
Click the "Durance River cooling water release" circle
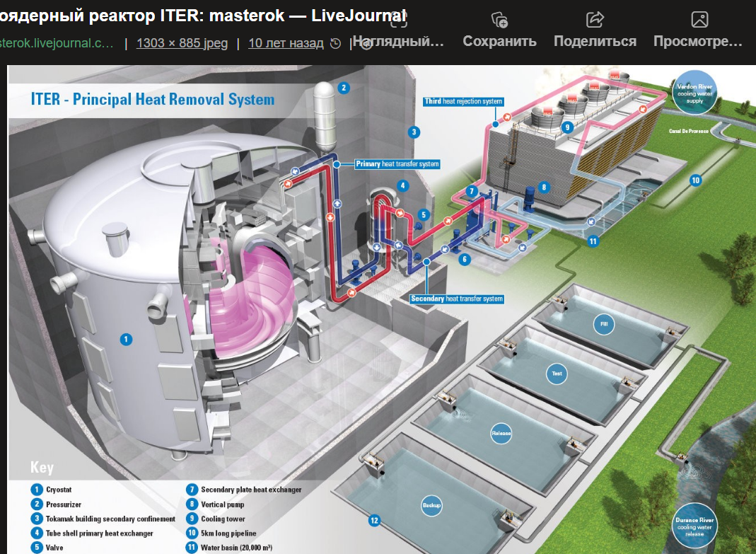(694, 526)
